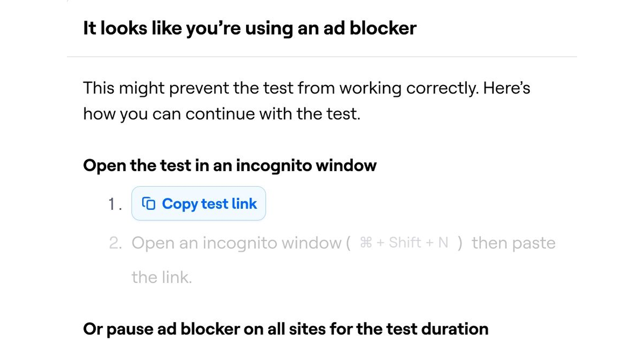
Task: Click the Command key symbol in the shortcut
Action: coord(366,243)
